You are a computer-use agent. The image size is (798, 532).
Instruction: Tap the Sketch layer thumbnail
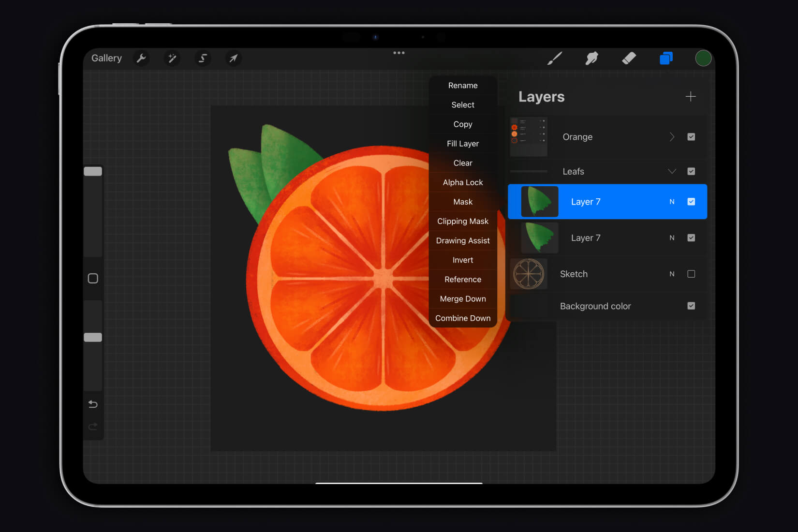529,274
